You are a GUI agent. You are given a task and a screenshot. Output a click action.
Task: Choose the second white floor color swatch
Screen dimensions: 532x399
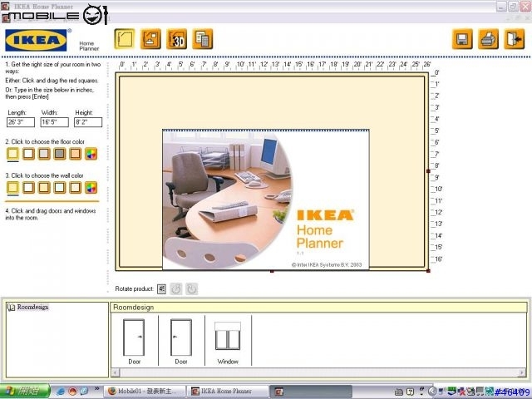(28, 154)
